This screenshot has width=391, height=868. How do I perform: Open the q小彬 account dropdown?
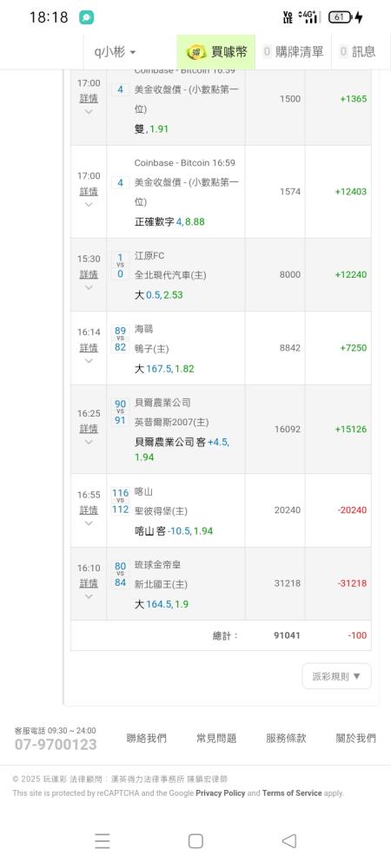click(x=115, y=52)
